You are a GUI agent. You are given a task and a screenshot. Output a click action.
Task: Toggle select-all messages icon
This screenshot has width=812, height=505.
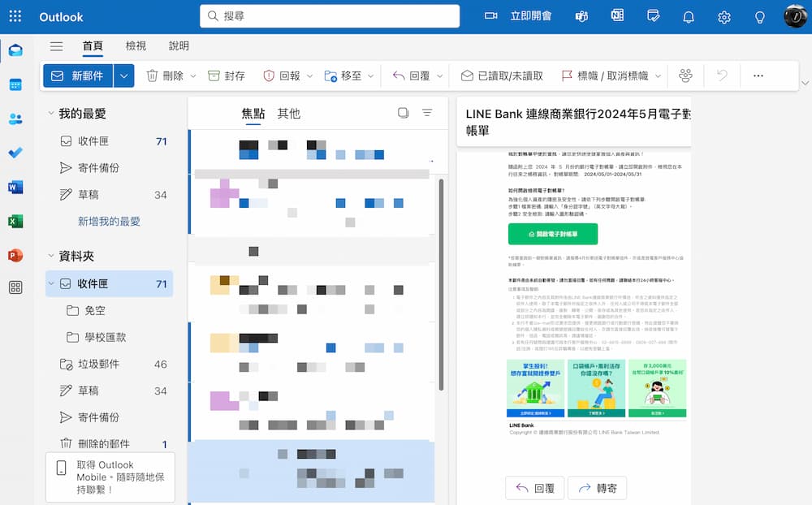point(403,112)
